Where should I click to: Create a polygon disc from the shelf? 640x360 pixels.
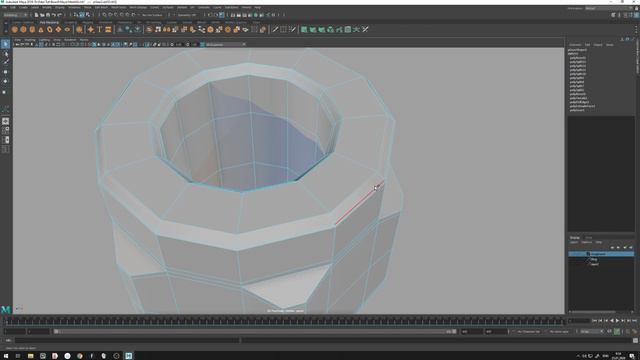click(67, 29)
